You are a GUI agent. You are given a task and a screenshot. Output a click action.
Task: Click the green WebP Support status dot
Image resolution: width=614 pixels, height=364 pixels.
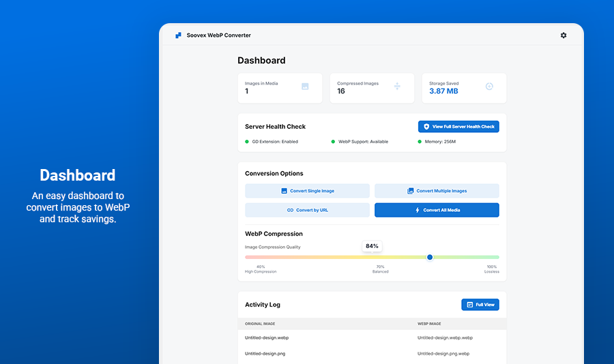pos(333,142)
